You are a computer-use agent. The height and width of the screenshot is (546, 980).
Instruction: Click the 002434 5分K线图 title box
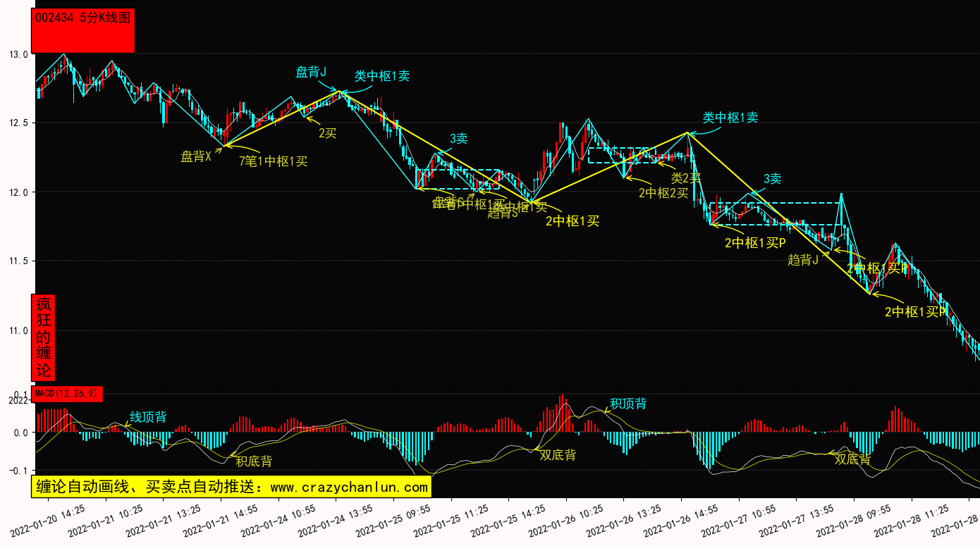click(83, 30)
